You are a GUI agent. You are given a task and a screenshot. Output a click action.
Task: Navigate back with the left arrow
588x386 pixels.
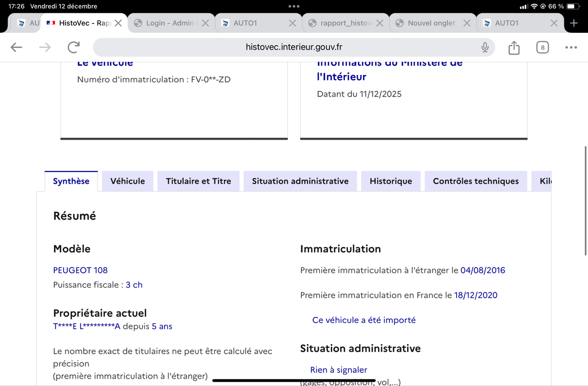16,47
